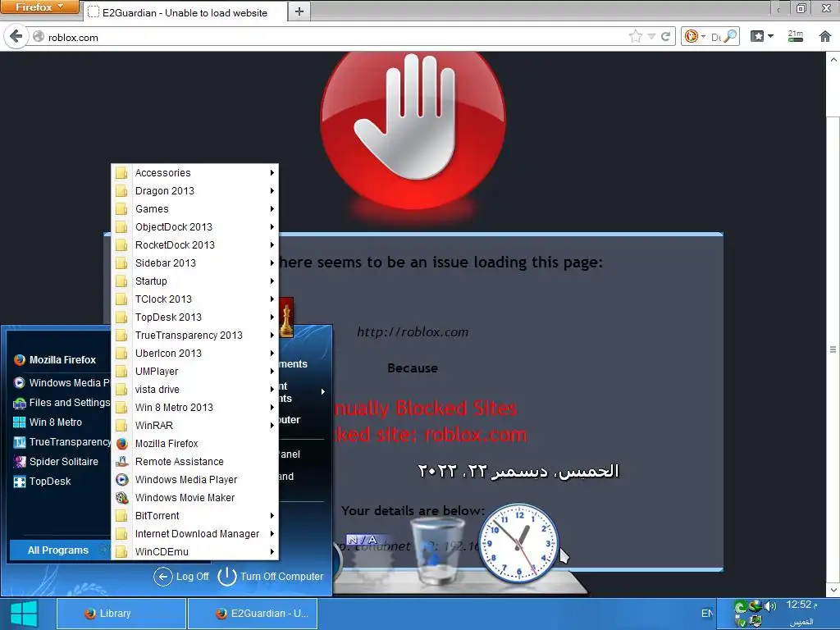Viewport: 840px width, 630px height.
Task: Expand the BitTorrent folder
Action: coord(195,516)
